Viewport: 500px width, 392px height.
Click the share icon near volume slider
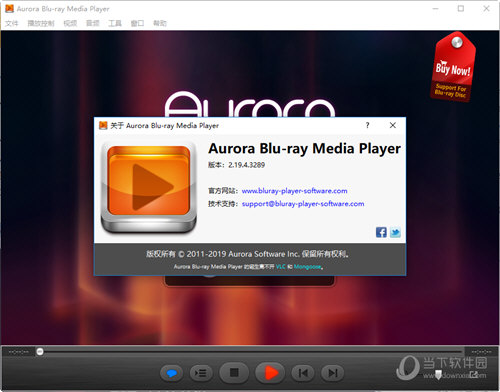coord(474,375)
